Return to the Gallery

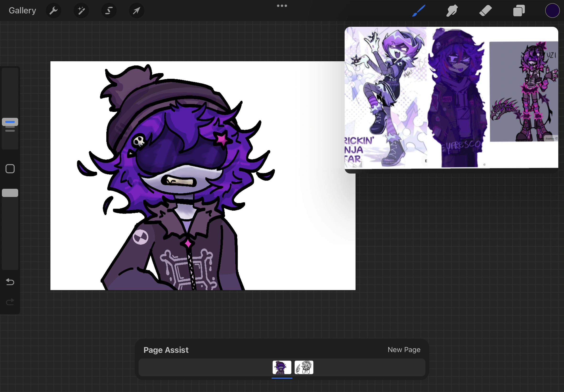pos(22,10)
